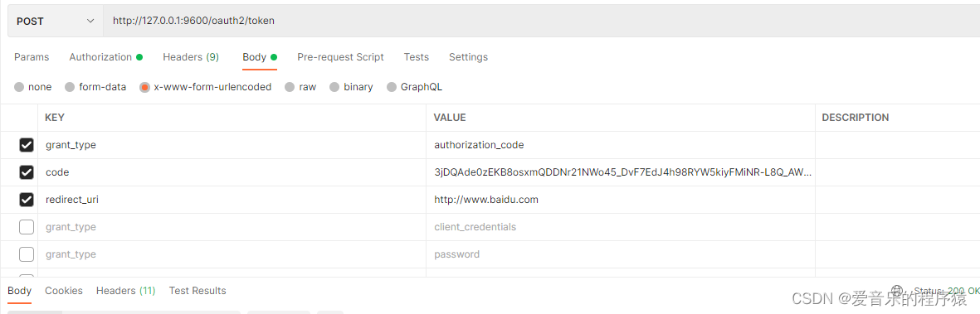Open the request Settings tab
Screen dimensions: 980x314
point(468,57)
